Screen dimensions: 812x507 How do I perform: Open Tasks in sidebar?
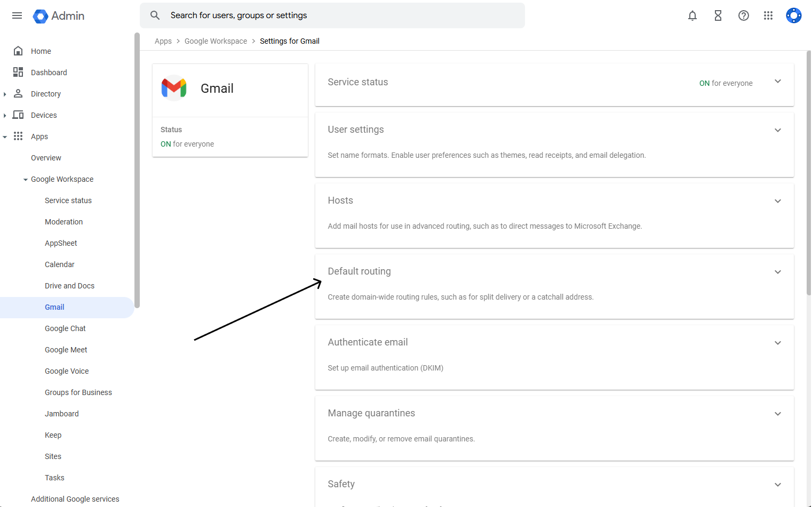(x=54, y=478)
